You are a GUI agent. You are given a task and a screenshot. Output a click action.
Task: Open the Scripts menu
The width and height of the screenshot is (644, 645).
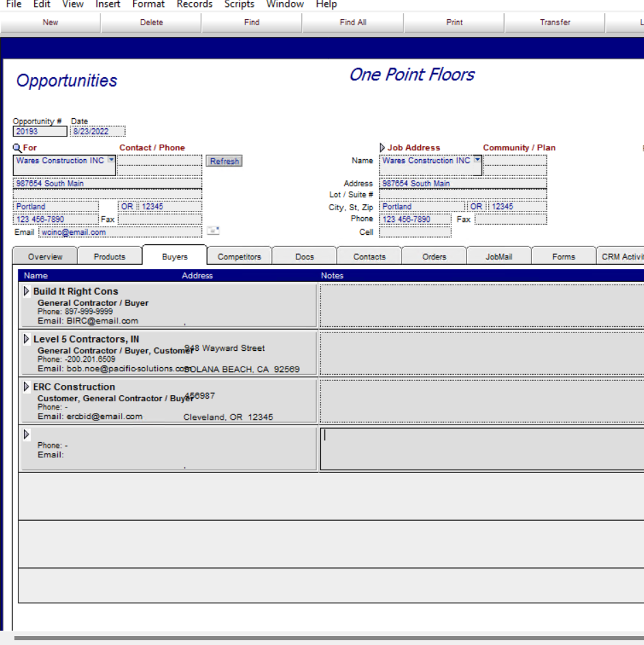[239, 5]
